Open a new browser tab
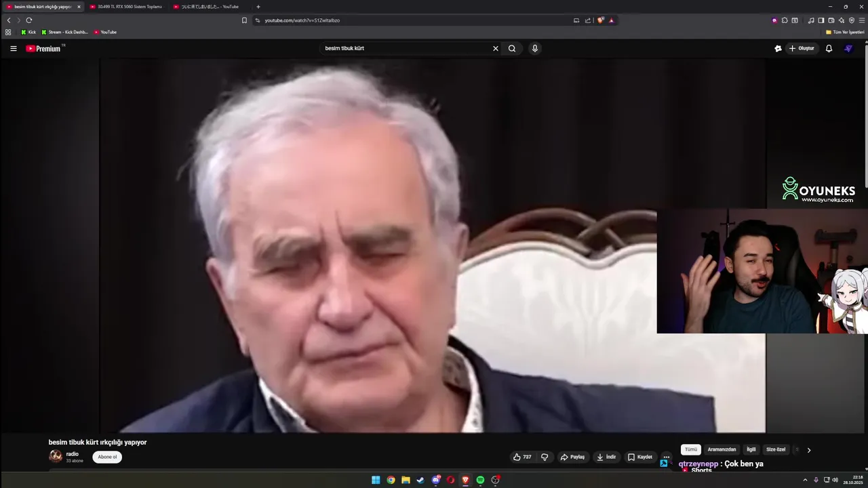This screenshot has height=488, width=868. [258, 7]
